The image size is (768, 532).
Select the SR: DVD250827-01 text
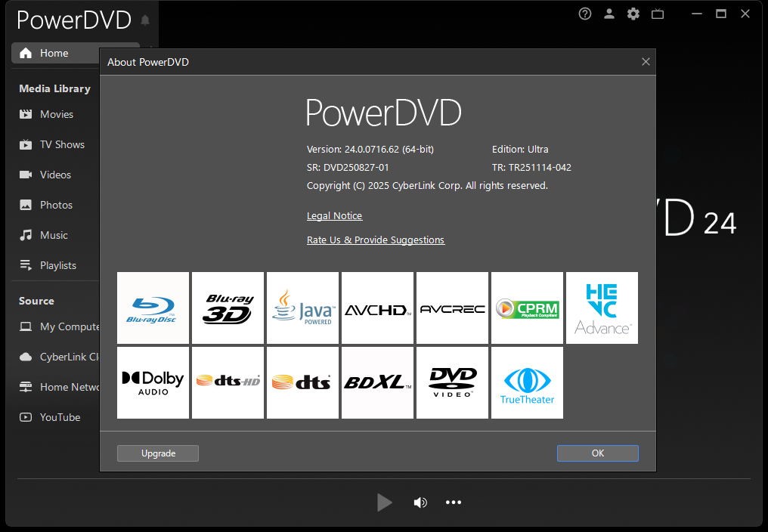pyautogui.click(x=348, y=168)
